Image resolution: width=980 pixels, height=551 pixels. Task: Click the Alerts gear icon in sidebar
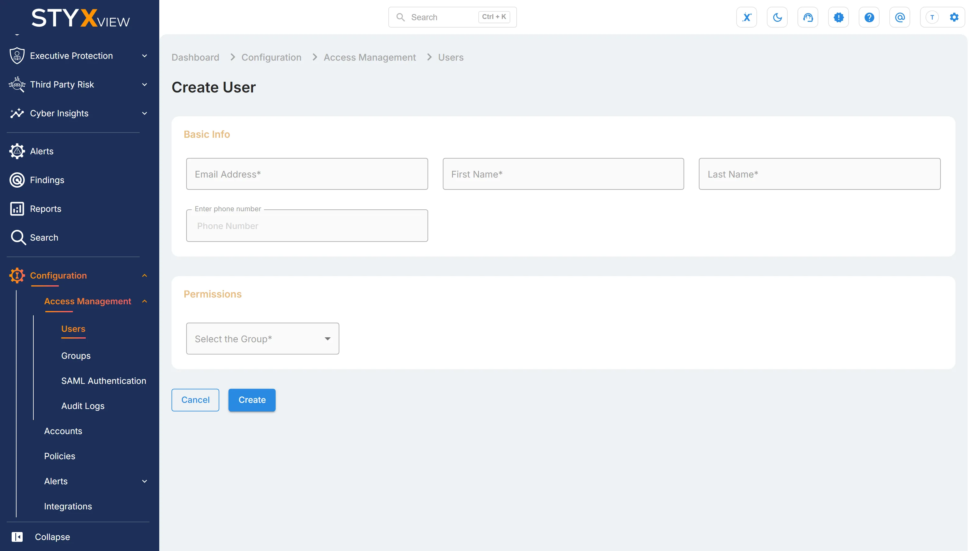17,151
